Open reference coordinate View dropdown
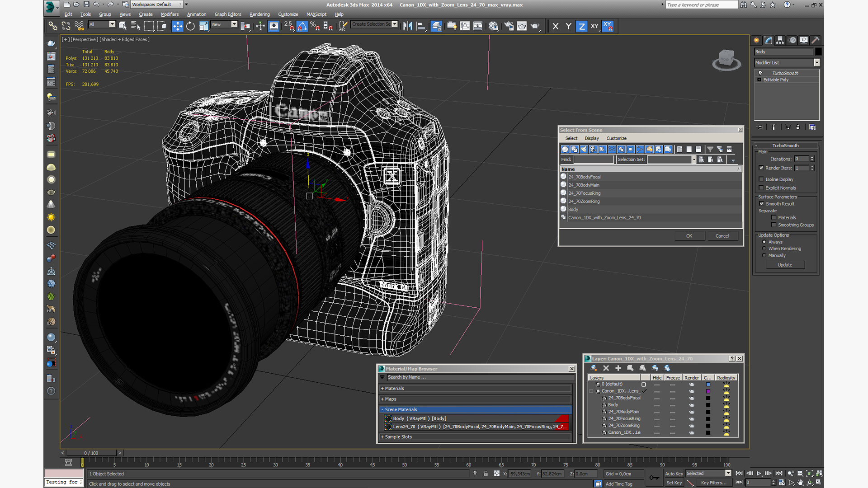The width and height of the screenshot is (868, 488). click(224, 24)
